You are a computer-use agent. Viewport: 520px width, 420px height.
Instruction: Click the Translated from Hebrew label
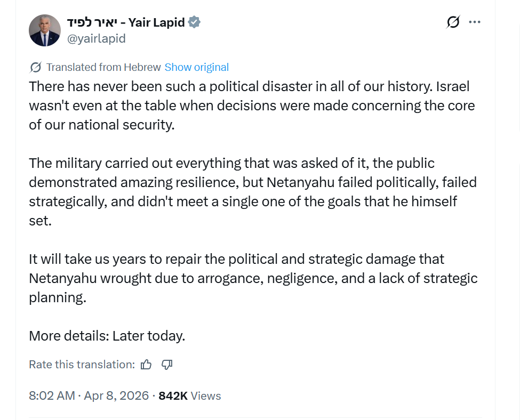coord(103,67)
